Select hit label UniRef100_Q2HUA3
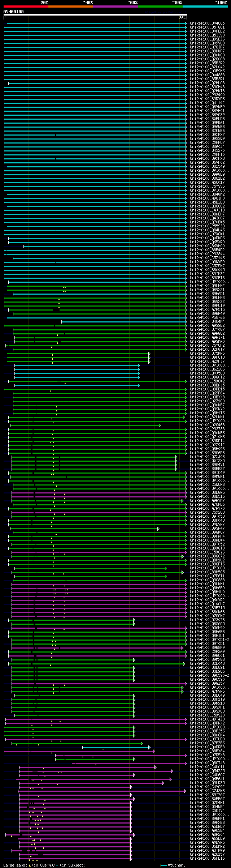Viewport: 231px width, 868px height. tap(207, 83)
